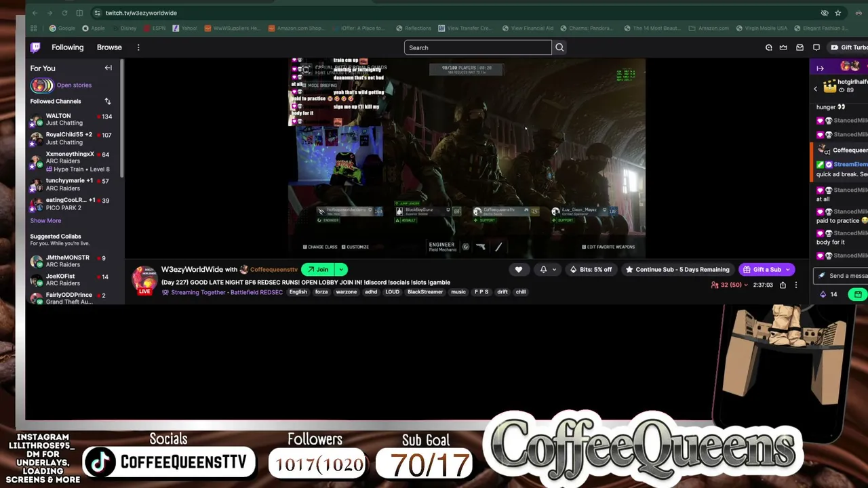Screen dimensions: 868x488
Task: Open the Coffeequeensttv channel link
Action: [x=274, y=270]
